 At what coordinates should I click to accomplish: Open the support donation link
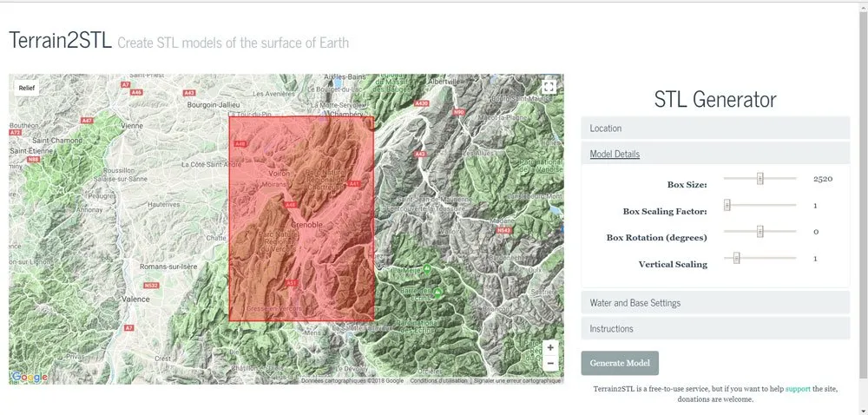(797, 389)
